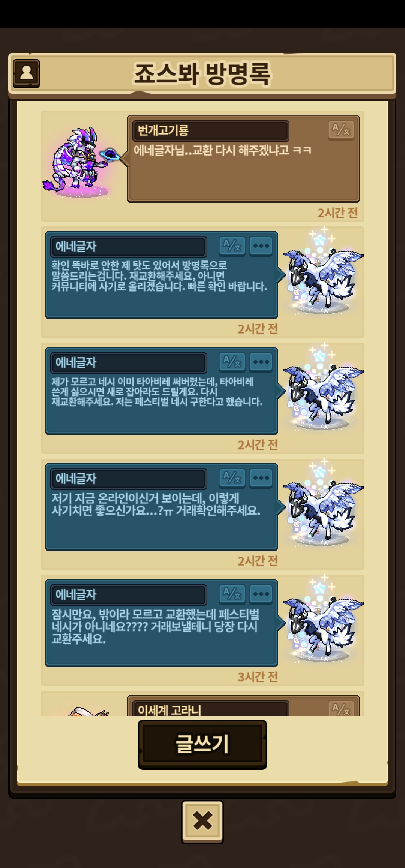
Task: Translate the 이세계 고라니 message
Action: point(341,708)
